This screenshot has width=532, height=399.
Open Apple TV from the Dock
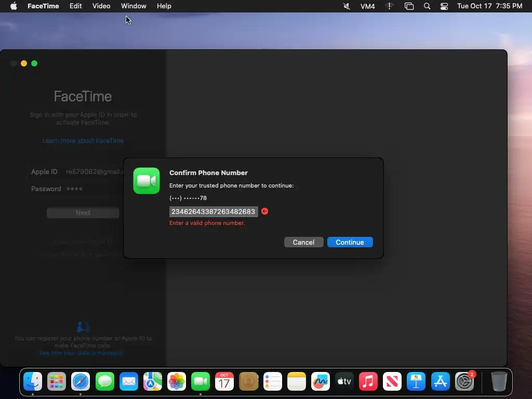coord(344,381)
